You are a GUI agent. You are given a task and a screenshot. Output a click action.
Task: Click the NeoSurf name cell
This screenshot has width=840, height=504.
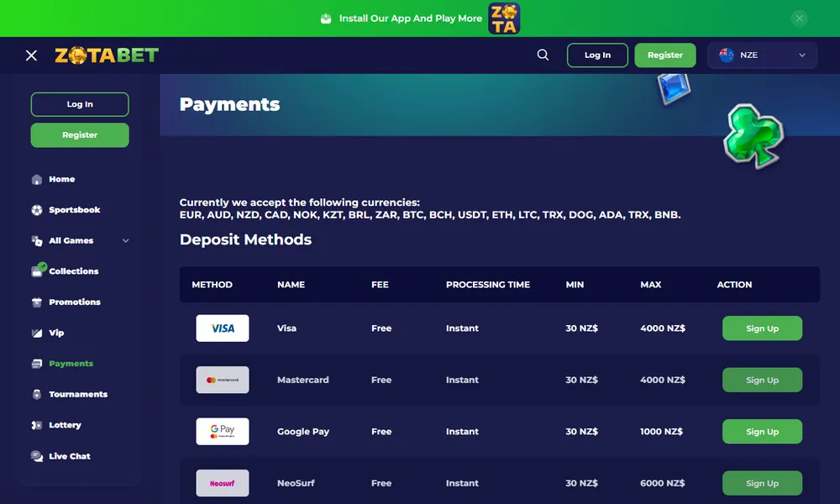coord(296,483)
